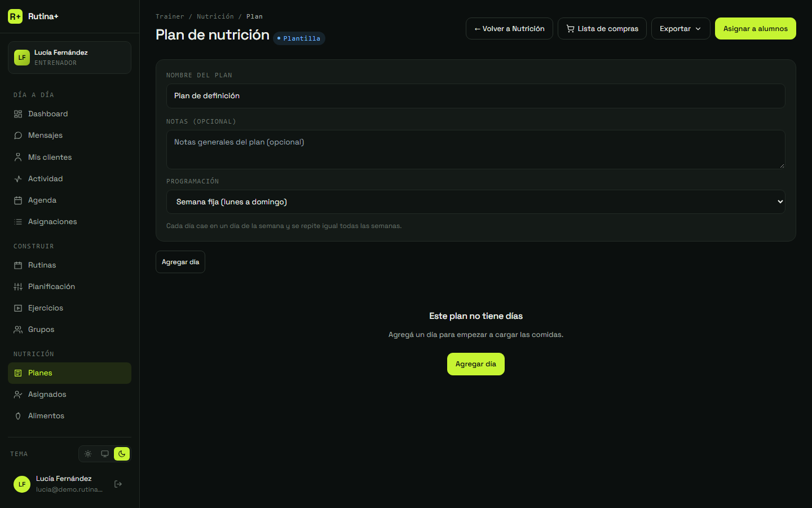Click the Agenda calendar icon
This screenshot has height=508, width=812.
point(18,200)
